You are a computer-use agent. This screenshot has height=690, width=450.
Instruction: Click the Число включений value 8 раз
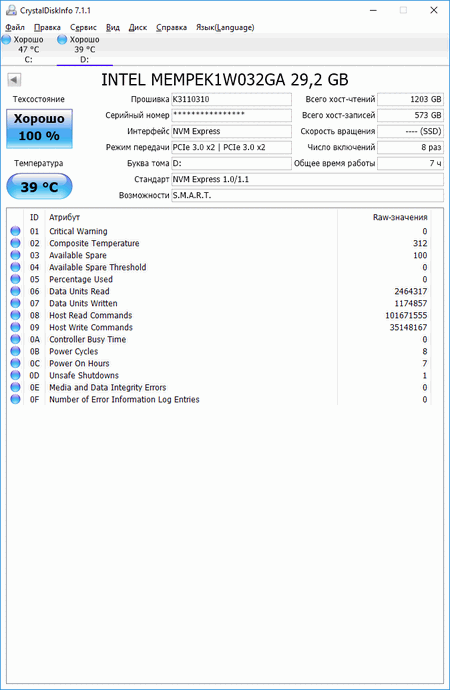[x=410, y=147]
